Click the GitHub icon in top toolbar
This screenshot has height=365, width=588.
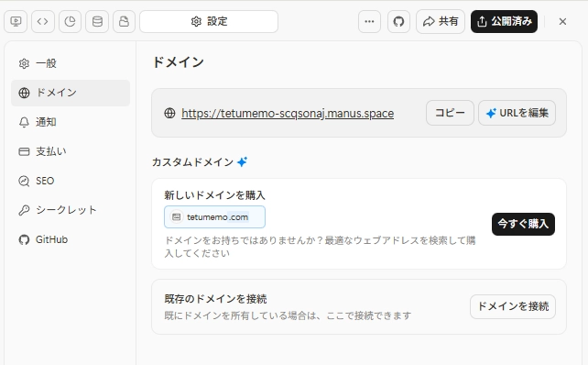[x=398, y=21]
